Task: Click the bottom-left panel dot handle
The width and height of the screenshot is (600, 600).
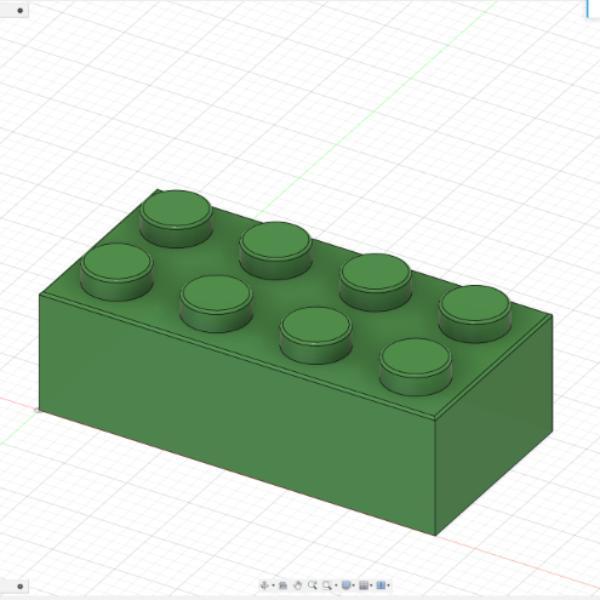Action: pyautogui.click(x=20, y=586)
